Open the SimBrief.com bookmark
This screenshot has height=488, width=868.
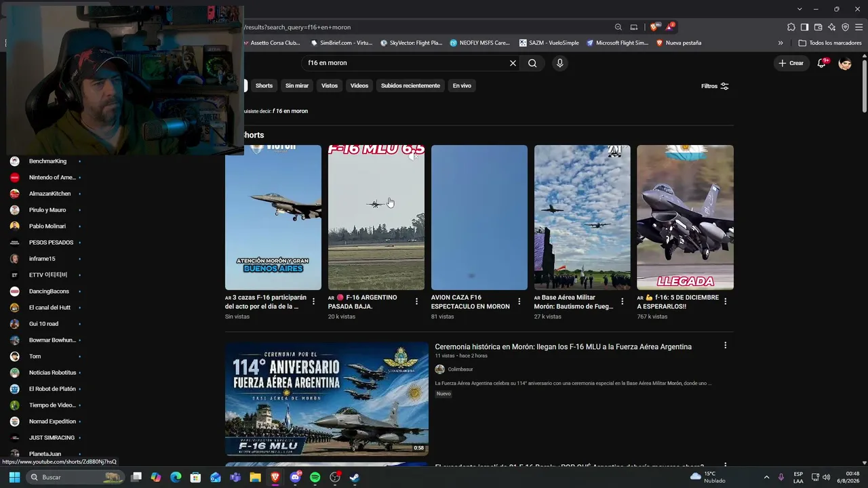(x=342, y=43)
